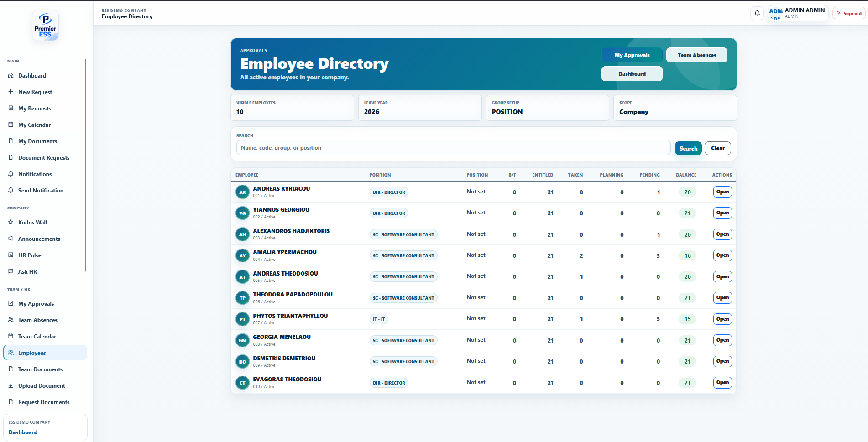The height and width of the screenshot is (442, 868).
Task: Clear the employee search filter
Action: pyautogui.click(x=717, y=148)
